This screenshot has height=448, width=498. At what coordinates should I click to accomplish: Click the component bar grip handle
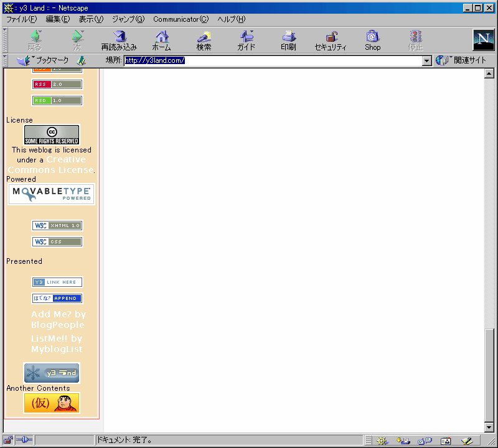pyautogui.click(x=368, y=441)
